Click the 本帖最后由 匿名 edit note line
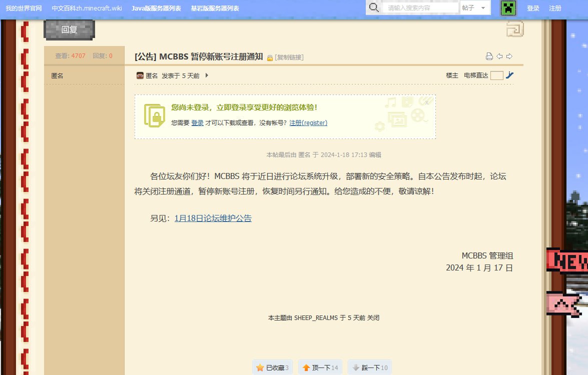This screenshot has height=375, width=588. [324, 154]
